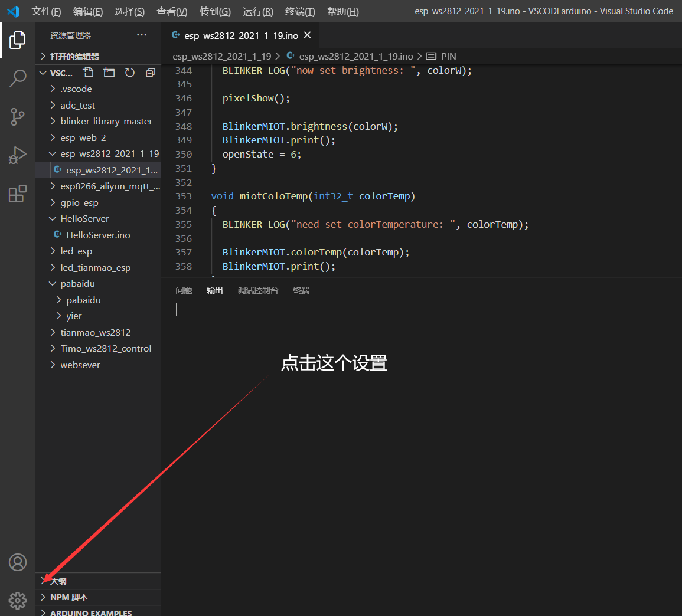Open the 编辑(E) menu

coord(88,12)
